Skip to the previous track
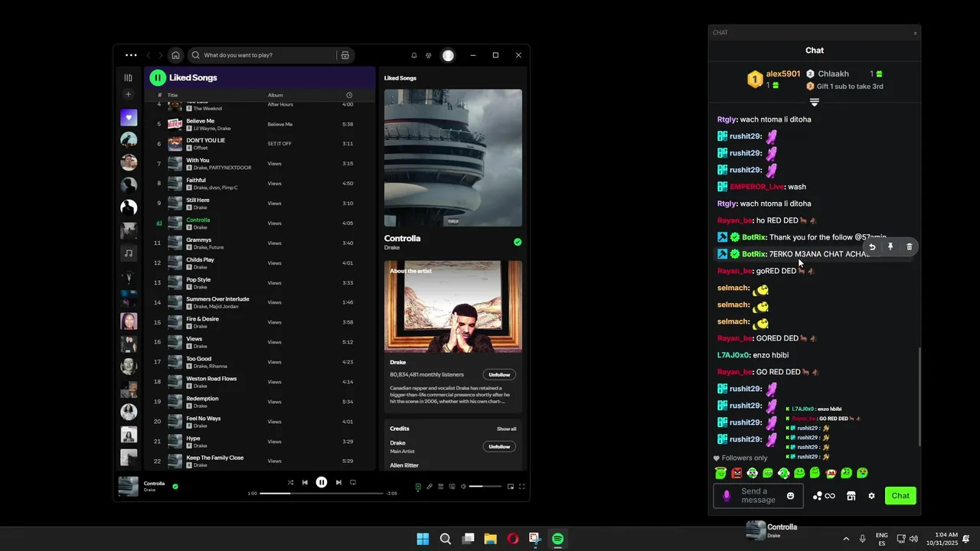Screen dimensions: 980x551 [305, 483]
